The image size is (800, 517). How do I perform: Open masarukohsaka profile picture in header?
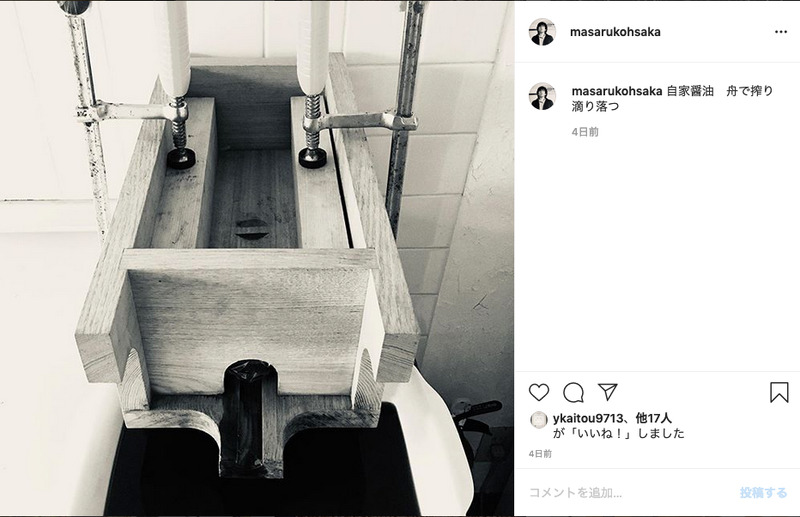pos(542,32)
